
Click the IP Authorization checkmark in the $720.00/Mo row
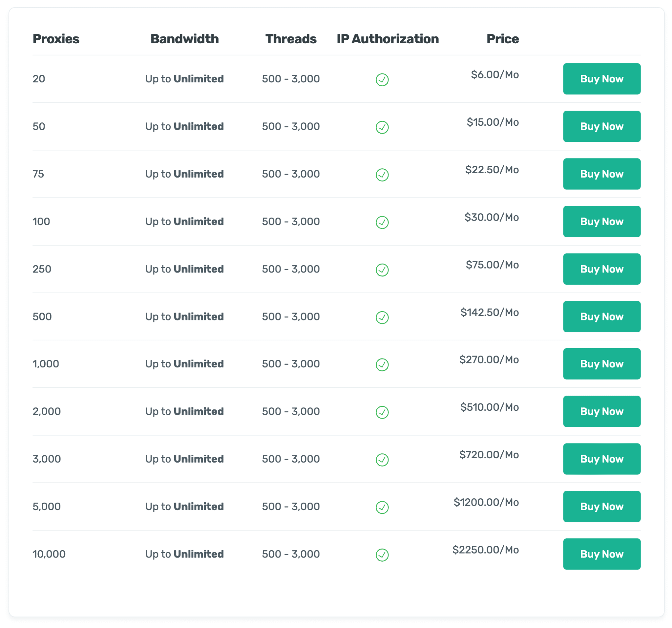tap(382, 460)
